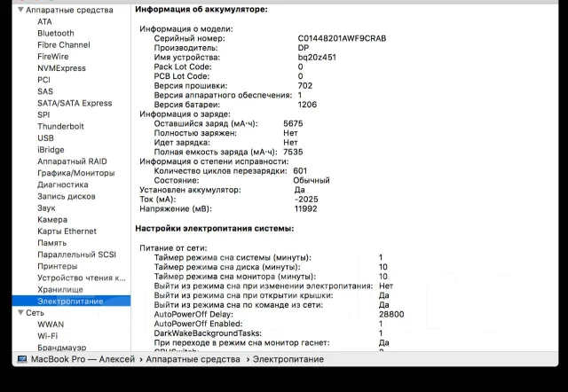Click battery version value 1206

307,105
